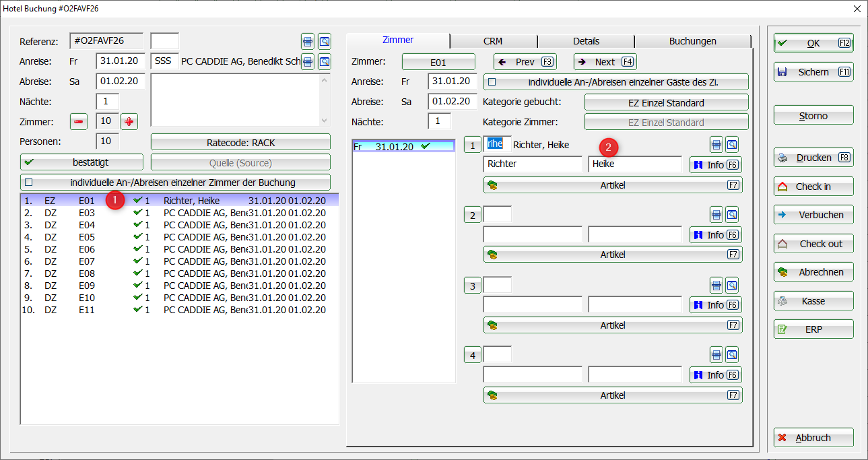This screenshot has width=868, height=460.
Task: Click search magnifier icon in guest slot 3
Action: [732, 285]
